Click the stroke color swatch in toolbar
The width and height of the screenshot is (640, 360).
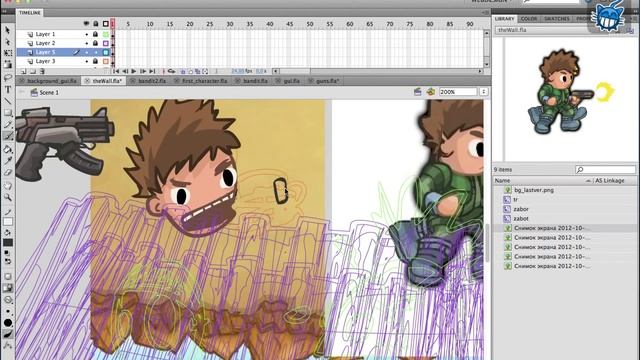[x=8, y=222]
